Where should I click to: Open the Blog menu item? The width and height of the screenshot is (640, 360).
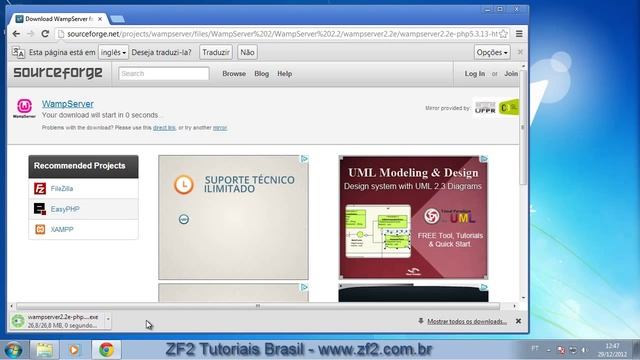point(262,74)
